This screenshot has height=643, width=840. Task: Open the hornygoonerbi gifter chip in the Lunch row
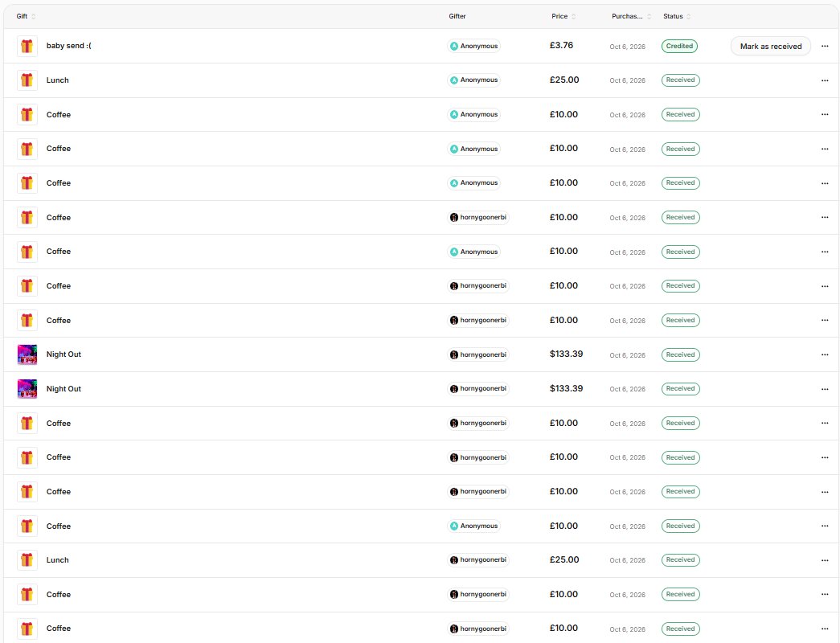click(477, 560)
